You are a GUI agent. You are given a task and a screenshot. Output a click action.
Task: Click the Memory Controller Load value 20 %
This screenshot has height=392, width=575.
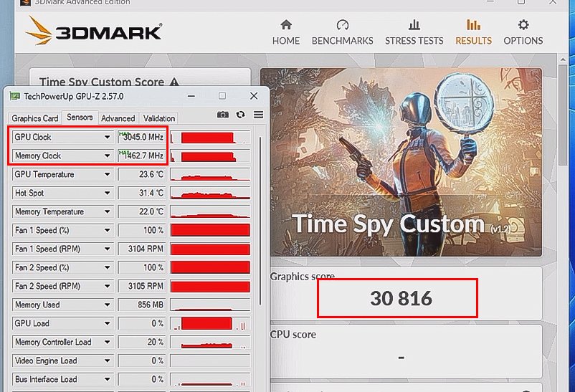click(142, 342)
